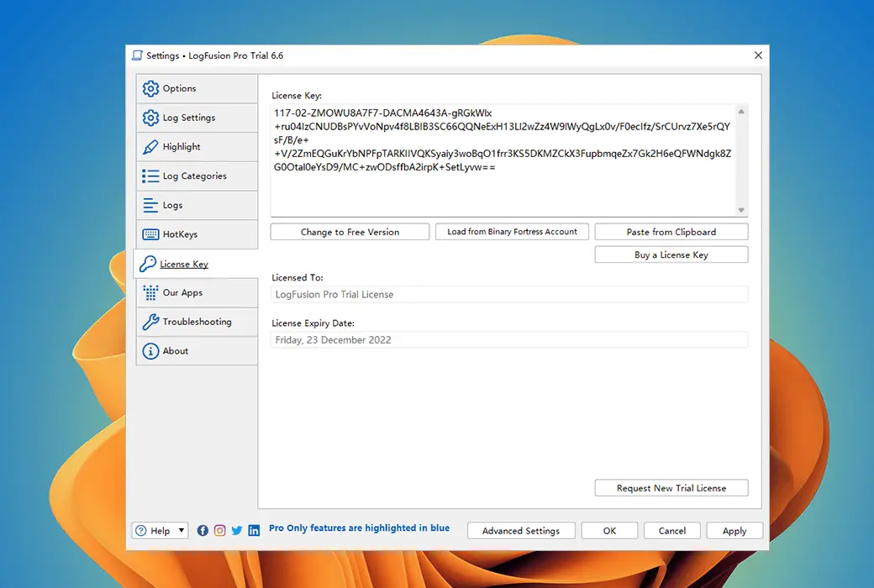Click the Our Apps dotted grid icon
Viewport: 874px width, 588px height.
[x=150, y=292]
